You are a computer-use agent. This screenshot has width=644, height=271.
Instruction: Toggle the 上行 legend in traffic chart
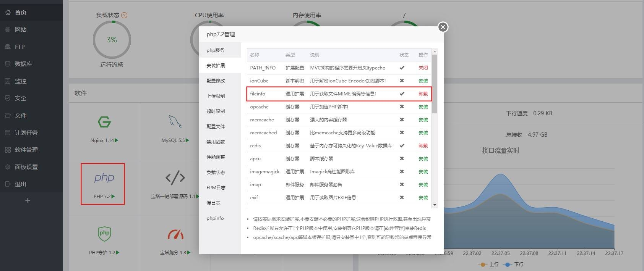point(488,264)
